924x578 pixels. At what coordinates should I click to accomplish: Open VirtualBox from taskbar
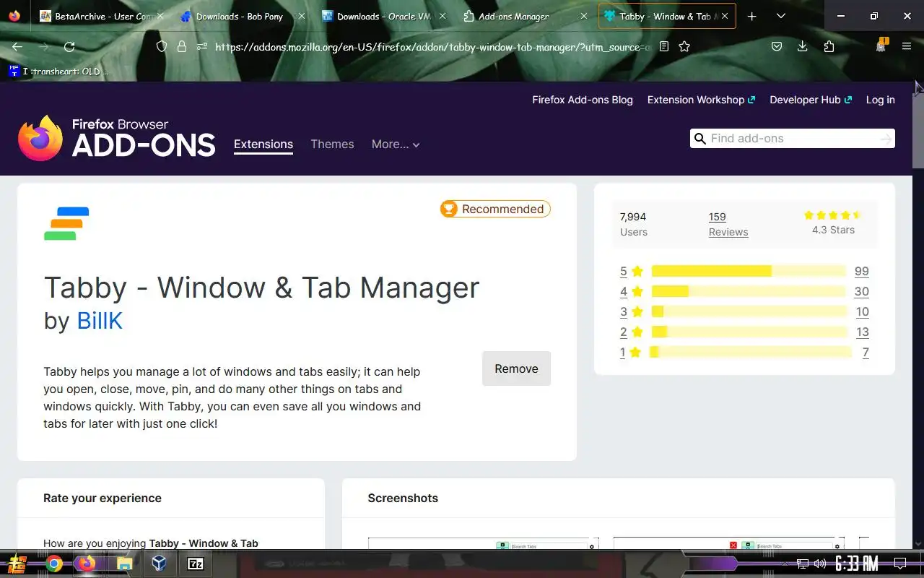click(x=160, y=564)
